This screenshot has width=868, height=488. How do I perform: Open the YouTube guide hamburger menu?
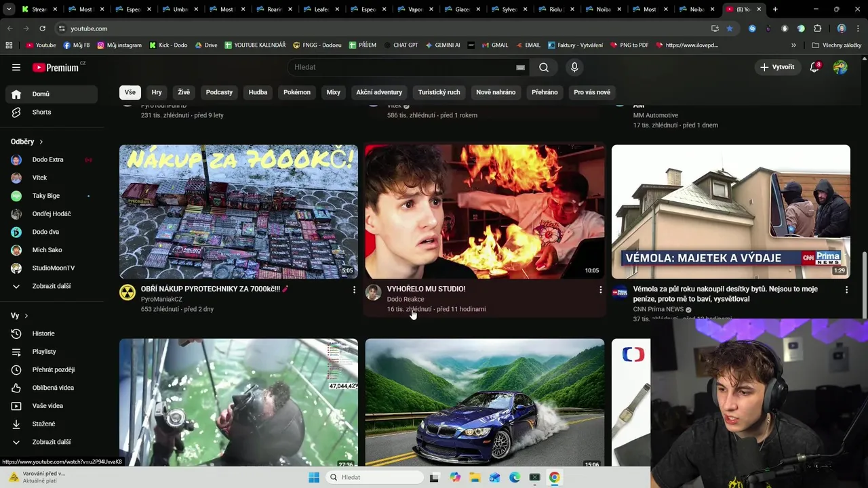pos(16,67)
